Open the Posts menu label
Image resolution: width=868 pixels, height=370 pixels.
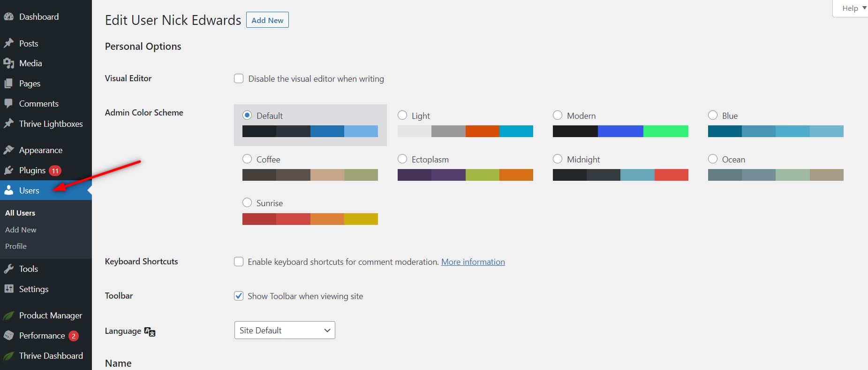coord(29,43)
